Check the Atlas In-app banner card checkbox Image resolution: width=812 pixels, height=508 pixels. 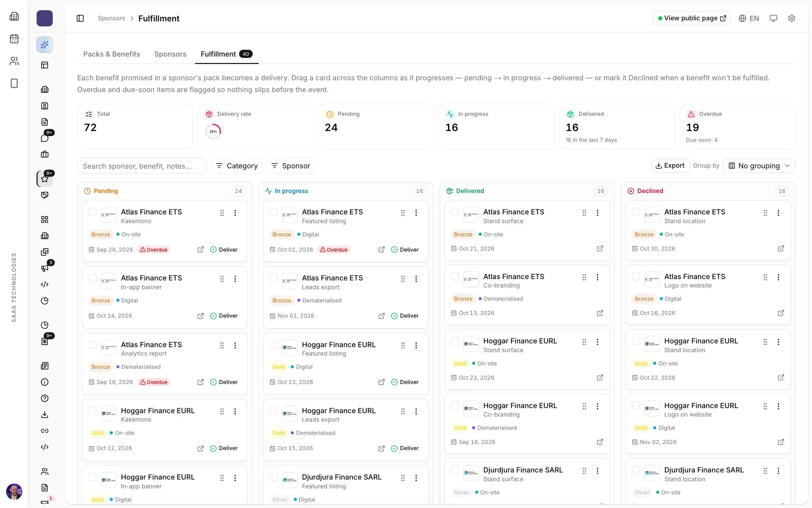click(x=92, y=278)
